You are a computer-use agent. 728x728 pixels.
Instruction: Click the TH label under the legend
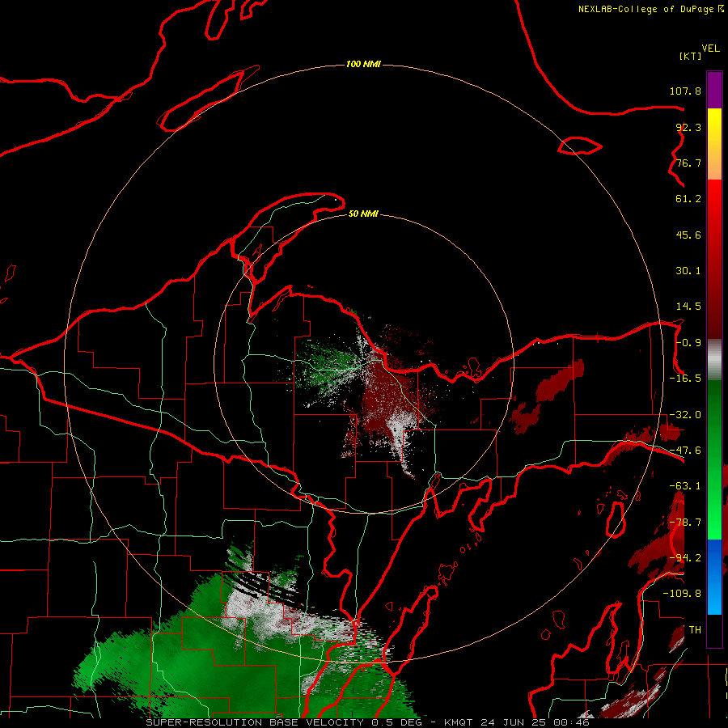click(x=695, y=630)
